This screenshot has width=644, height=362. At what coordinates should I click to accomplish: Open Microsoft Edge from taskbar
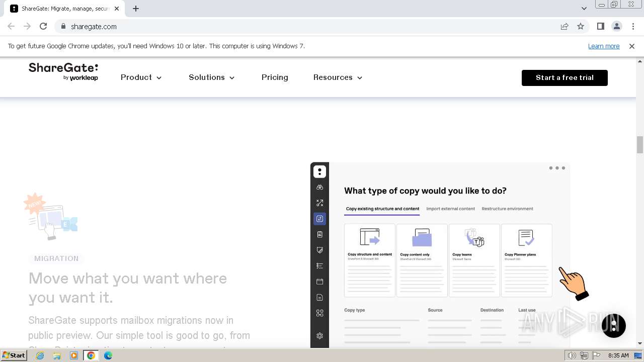coord(108,355)
